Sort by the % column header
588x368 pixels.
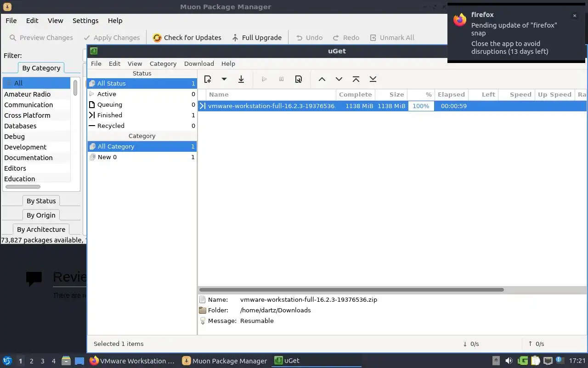pyautogui.click(x=421, y=94)
